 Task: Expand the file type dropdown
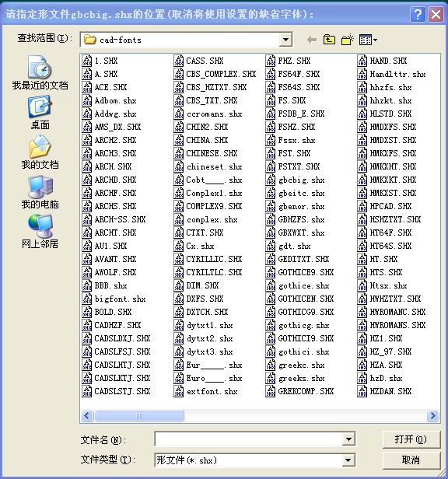click(x=348, y=460)
